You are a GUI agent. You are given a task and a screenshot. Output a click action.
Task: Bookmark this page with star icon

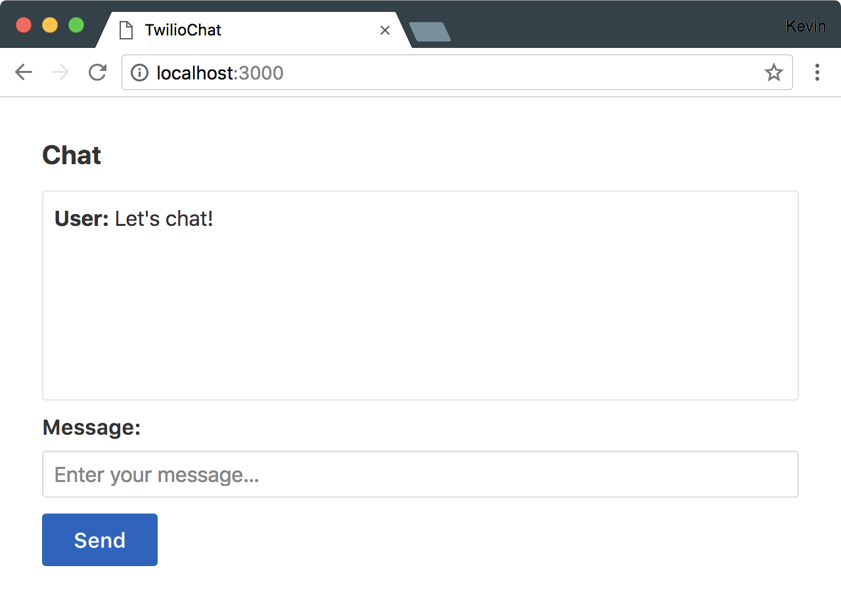coord(774,72)
